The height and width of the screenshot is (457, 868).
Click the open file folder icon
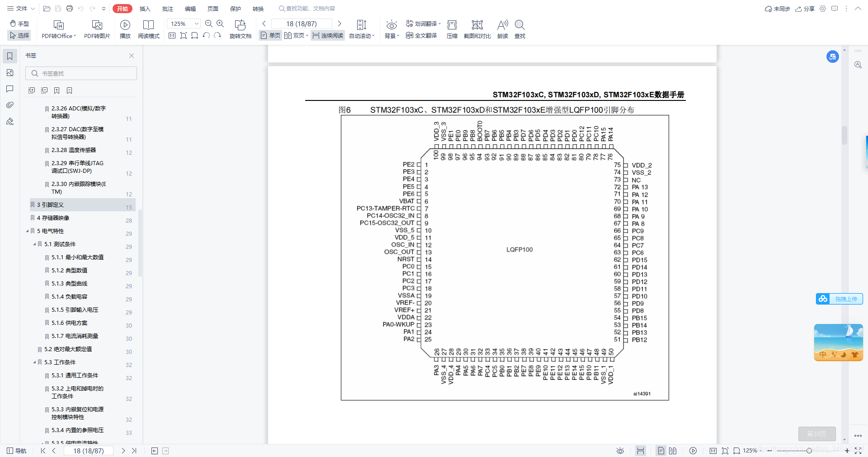[x=47, y=9]
